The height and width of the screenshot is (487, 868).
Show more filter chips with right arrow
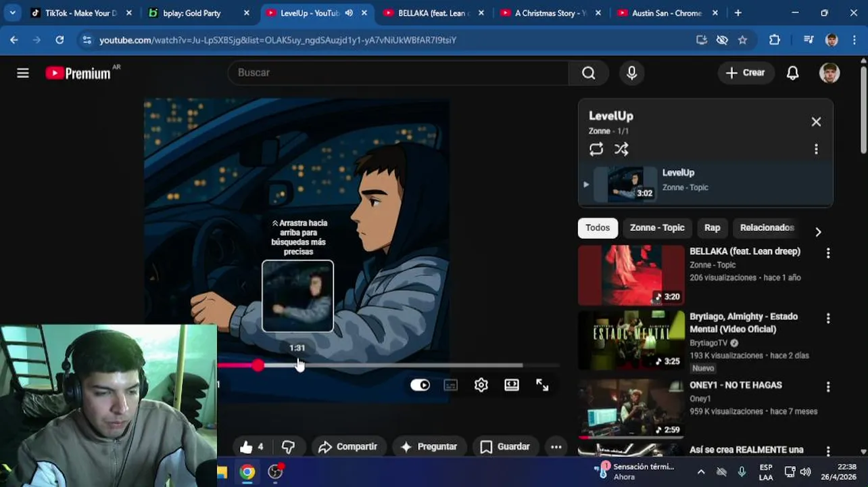click(818, 232)
